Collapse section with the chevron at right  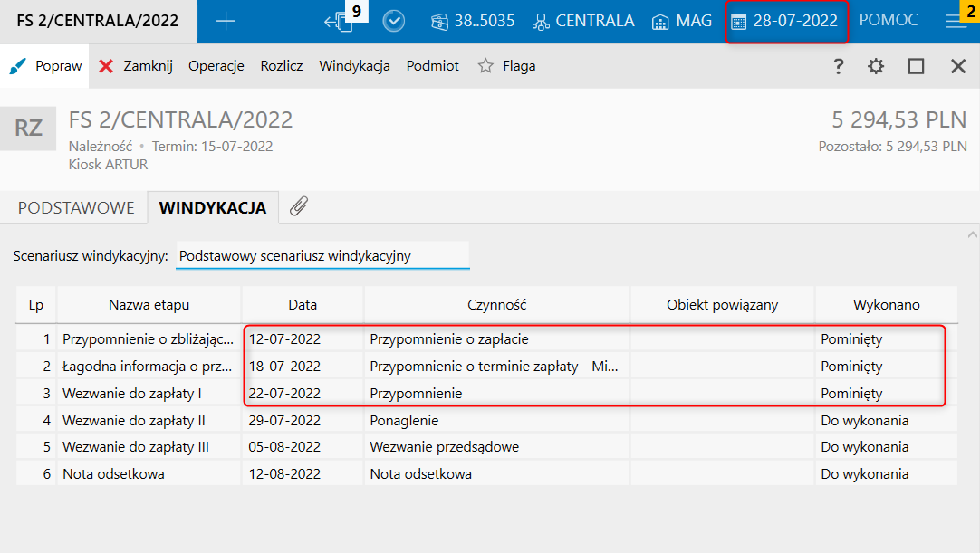[972, 235]
